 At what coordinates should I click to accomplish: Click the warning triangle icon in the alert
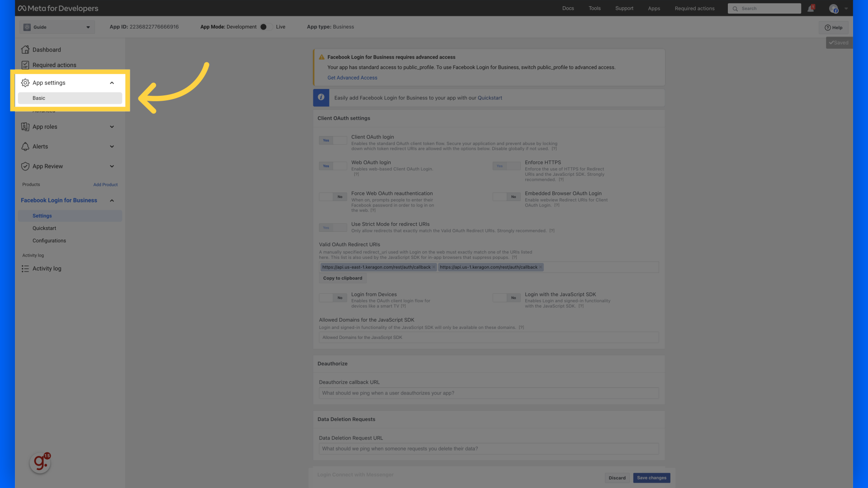321,57
